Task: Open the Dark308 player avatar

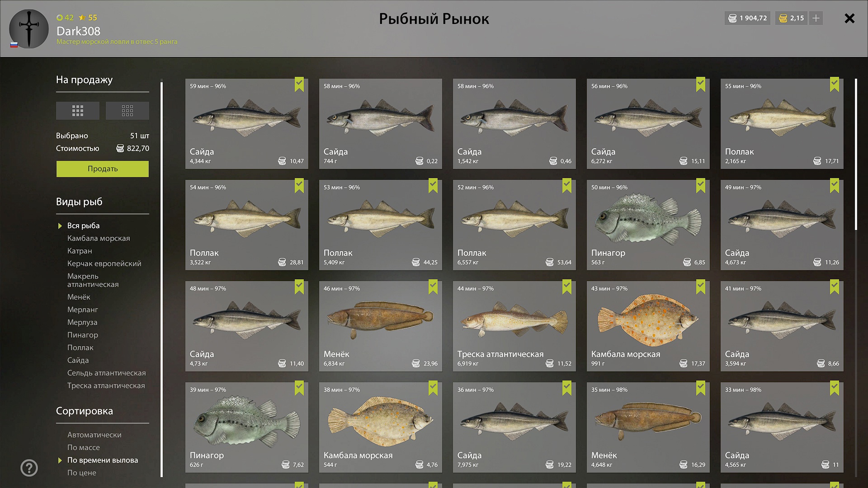Action: (x=29, y=29)
